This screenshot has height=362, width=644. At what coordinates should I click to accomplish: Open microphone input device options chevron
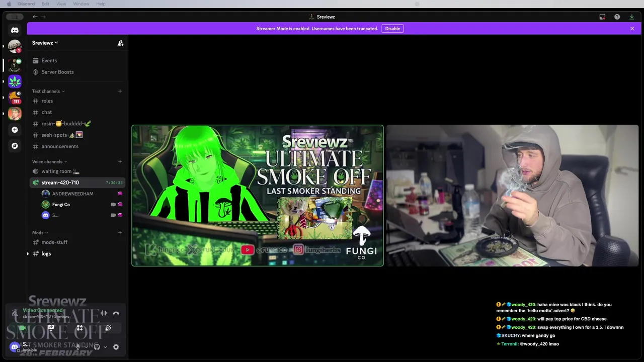pos(86,347)
